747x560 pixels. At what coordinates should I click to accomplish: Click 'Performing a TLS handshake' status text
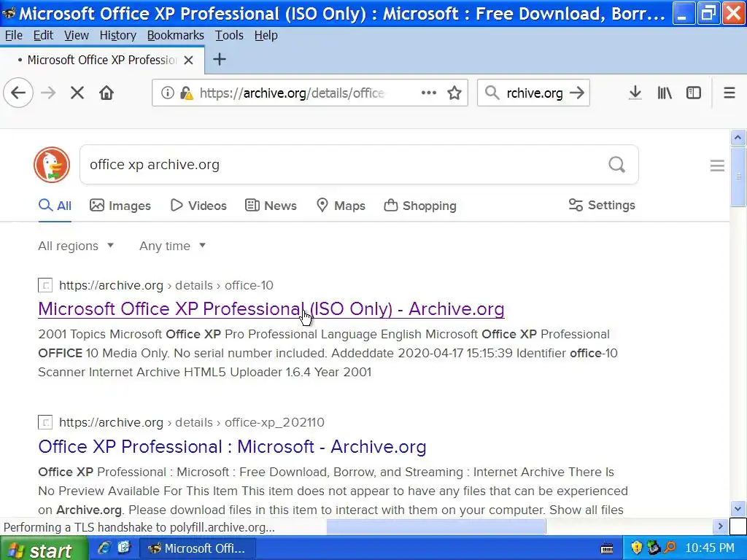[139, 527]
